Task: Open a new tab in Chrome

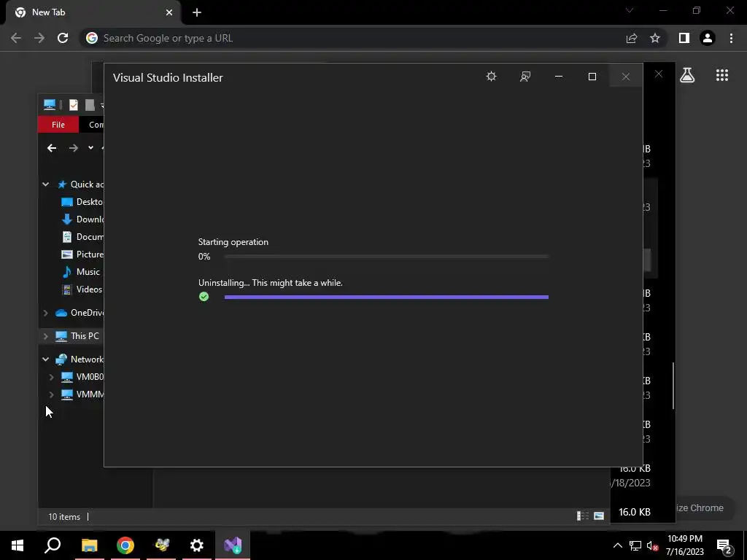Action: tap(197, 12)
